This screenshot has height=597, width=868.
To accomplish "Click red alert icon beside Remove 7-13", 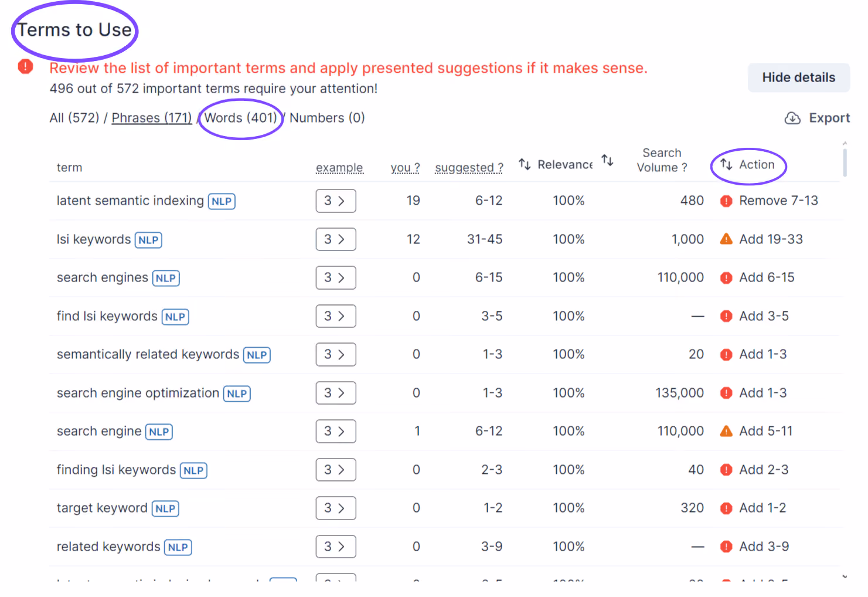I will (x=726, y=201).
